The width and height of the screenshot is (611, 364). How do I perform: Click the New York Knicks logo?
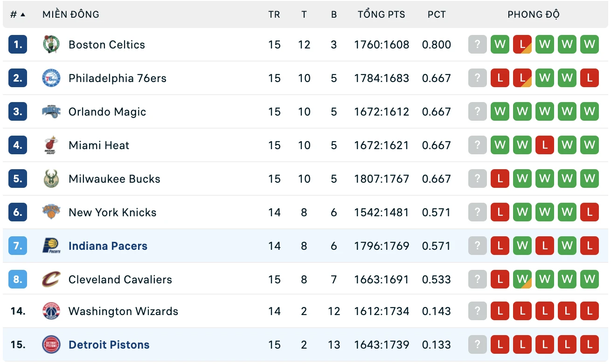coord(51,213)
